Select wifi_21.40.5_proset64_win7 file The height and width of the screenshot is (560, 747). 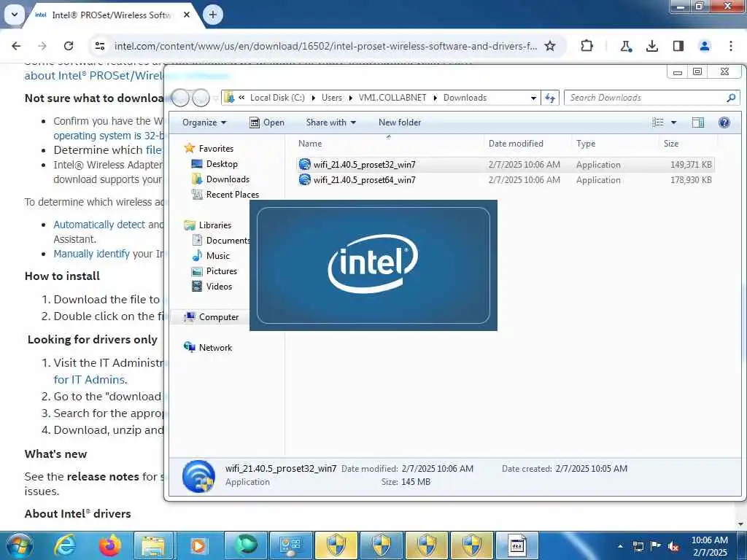pos(505,180)
